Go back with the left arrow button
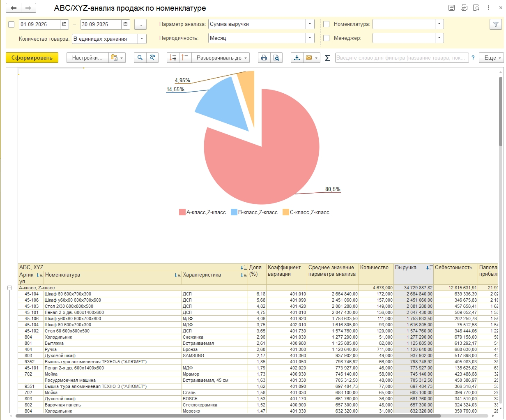The image size is (506, 420). tap(14, 8)
